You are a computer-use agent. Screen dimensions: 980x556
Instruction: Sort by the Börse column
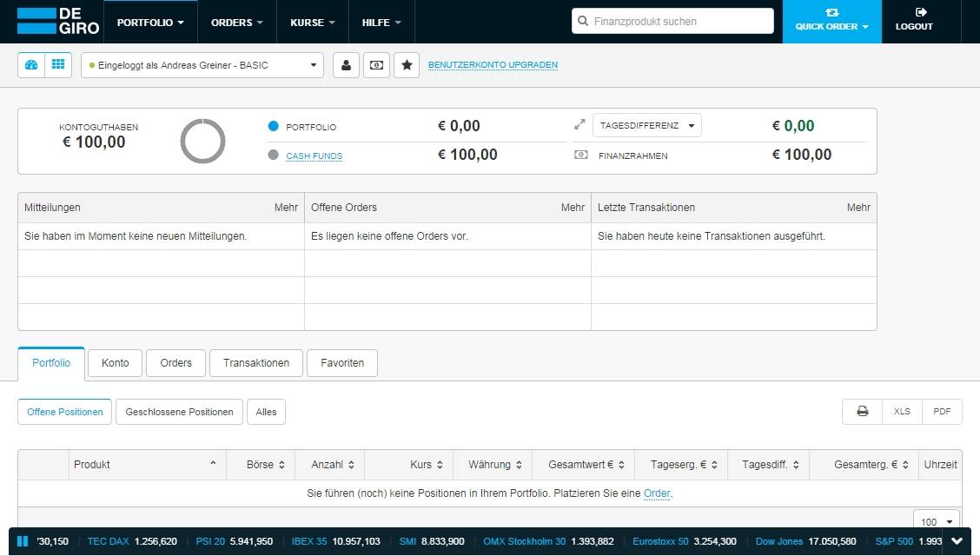[261, 465]
